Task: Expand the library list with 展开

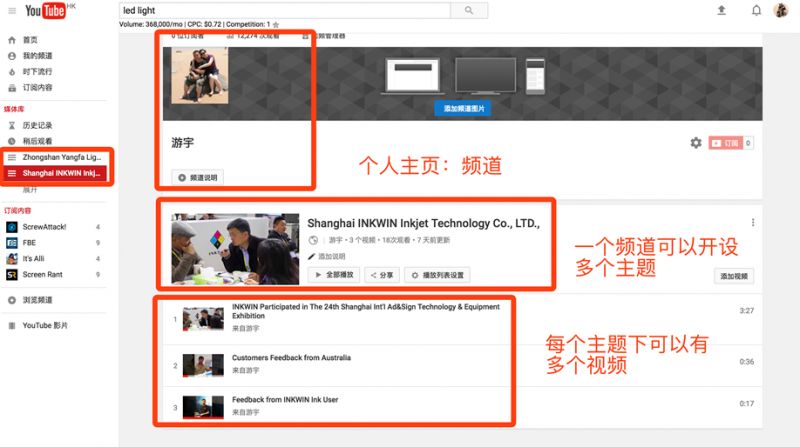Action: pyautogui.click(x=30, y=189)
